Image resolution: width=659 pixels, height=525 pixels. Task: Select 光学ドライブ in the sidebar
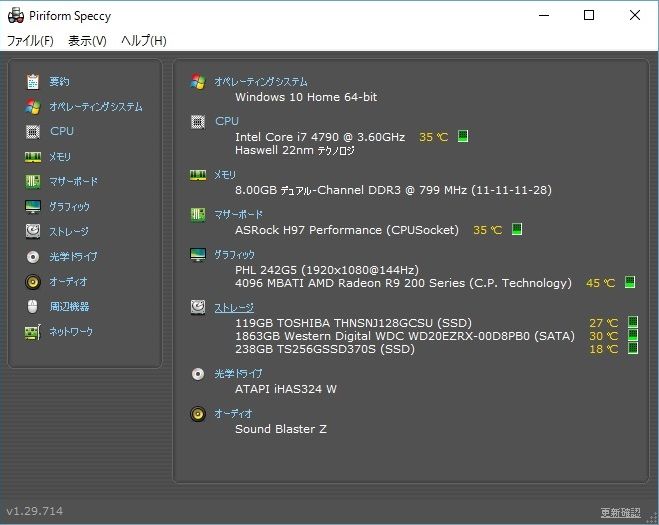click(73, 256)
